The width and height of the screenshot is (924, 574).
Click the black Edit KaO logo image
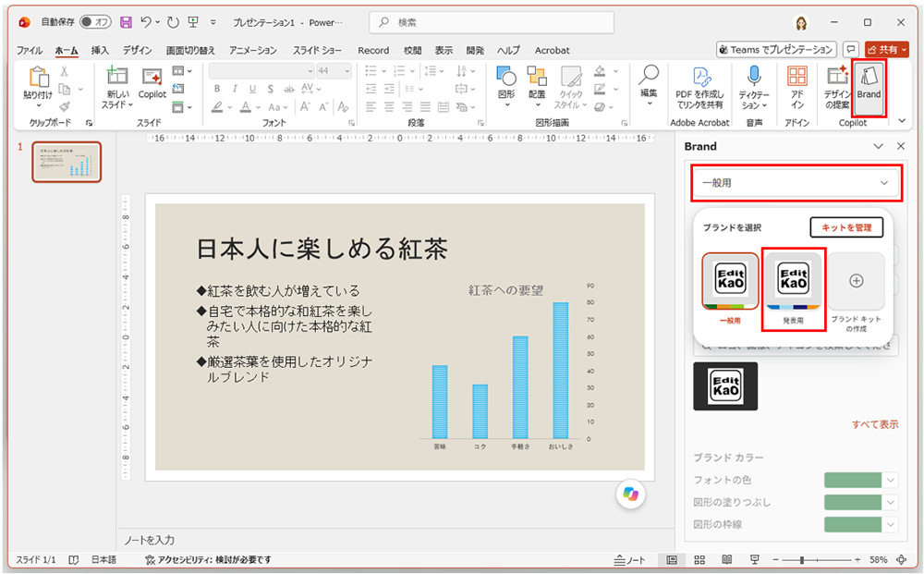[725, 386]
